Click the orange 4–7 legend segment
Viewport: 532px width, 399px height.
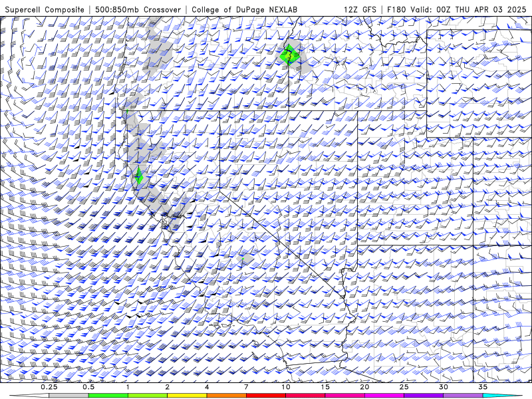tap(226, 396)
